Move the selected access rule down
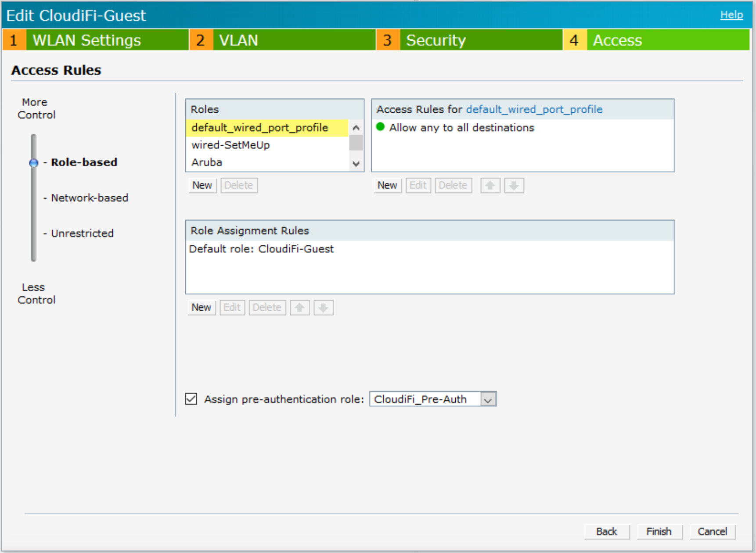Viewport: 756px width, 553px height. pyautogui.click(x=514, y=185)
